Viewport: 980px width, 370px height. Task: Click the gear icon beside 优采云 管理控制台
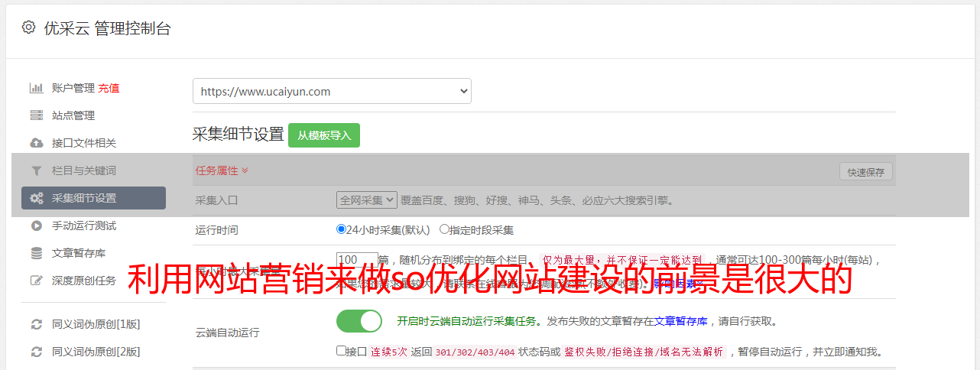pyautogui.click(x=28, y=28)
